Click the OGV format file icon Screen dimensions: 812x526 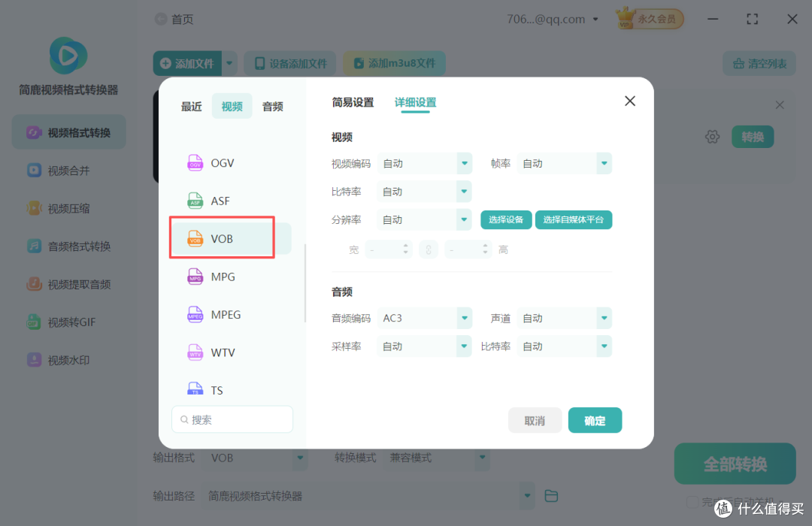click(x=195, y=163)
